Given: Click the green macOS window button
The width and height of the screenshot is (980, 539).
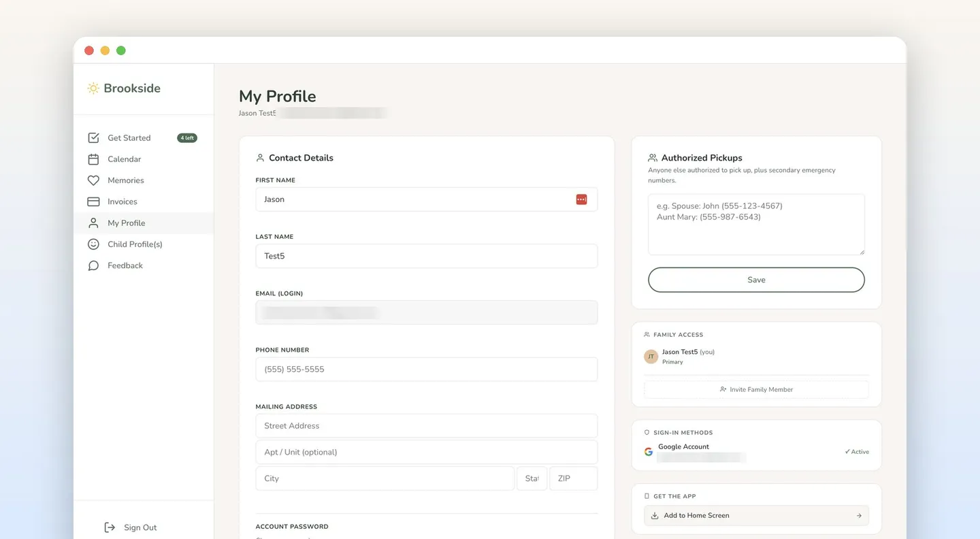Looking at the screenshot, I should pos(121,50).
